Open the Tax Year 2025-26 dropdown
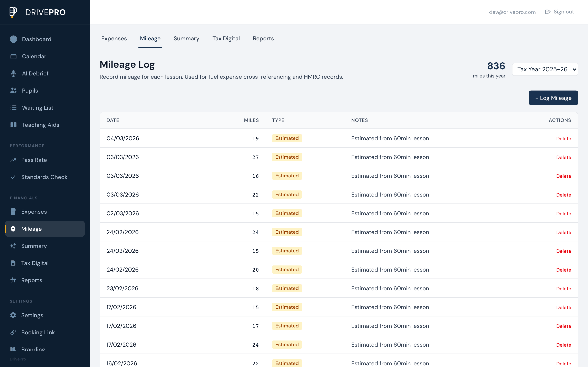588x367 pixels. tap(545, 69)
